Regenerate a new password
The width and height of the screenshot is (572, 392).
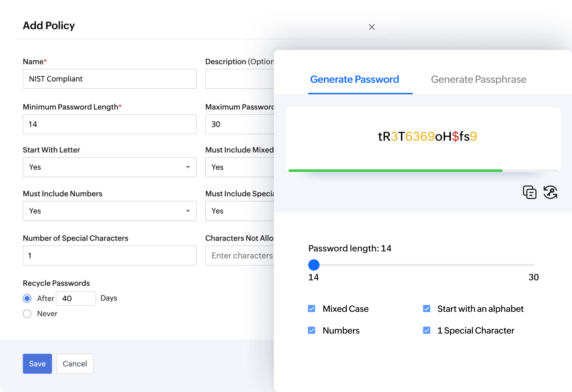(x=550, y=192)
